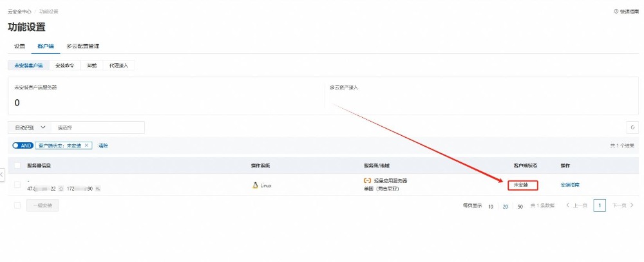
Task: Click the 轻量应用服务器 provider icon
Action: click(367, 181)
